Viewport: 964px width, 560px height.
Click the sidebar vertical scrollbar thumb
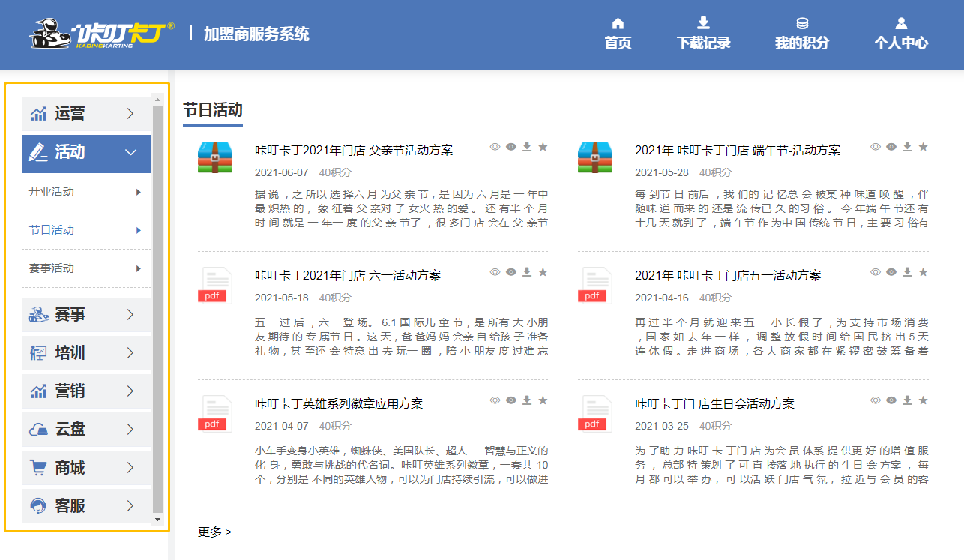[x=157, y=308]
